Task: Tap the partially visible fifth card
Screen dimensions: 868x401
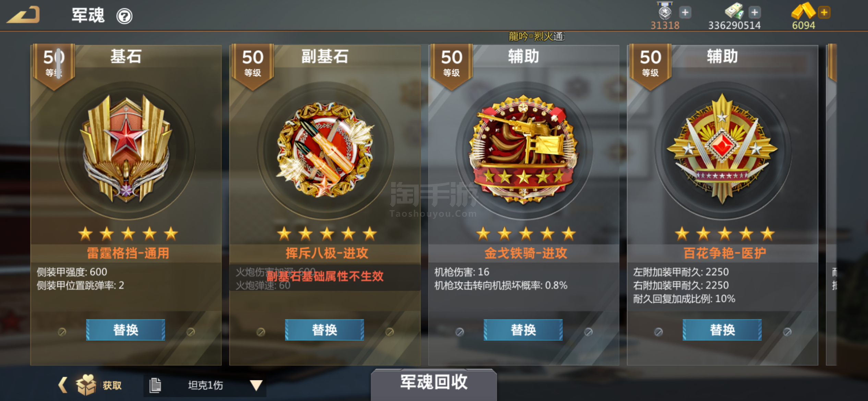Action: click(x=832, y=205)
